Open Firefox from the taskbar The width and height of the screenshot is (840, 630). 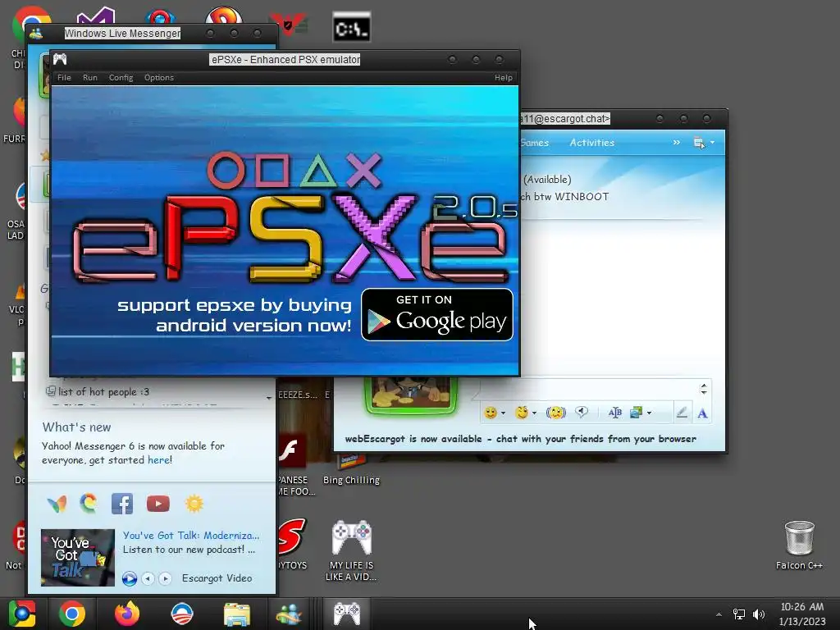tap(127, 614)
